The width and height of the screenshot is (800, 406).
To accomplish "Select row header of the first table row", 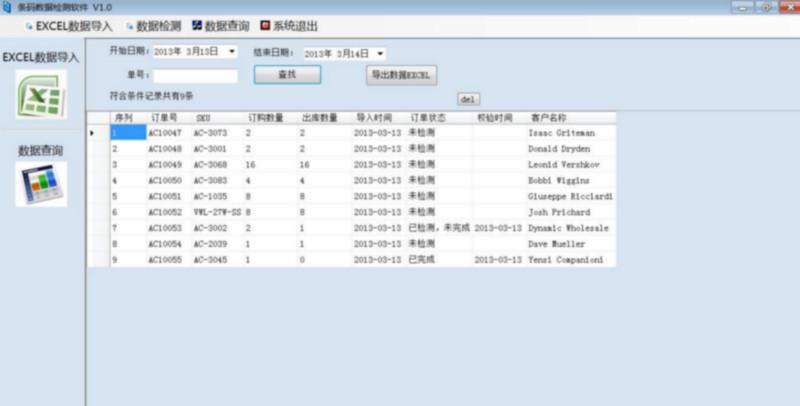I will [97, 132].
